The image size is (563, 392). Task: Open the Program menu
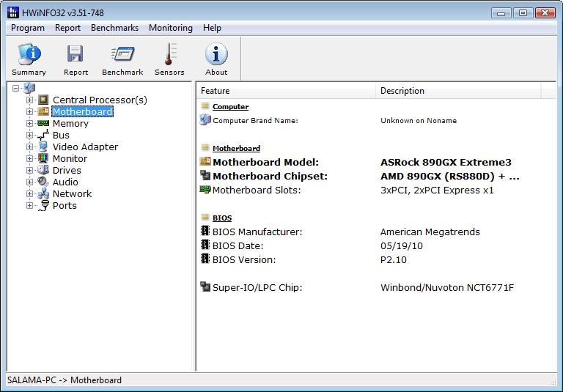28,28
